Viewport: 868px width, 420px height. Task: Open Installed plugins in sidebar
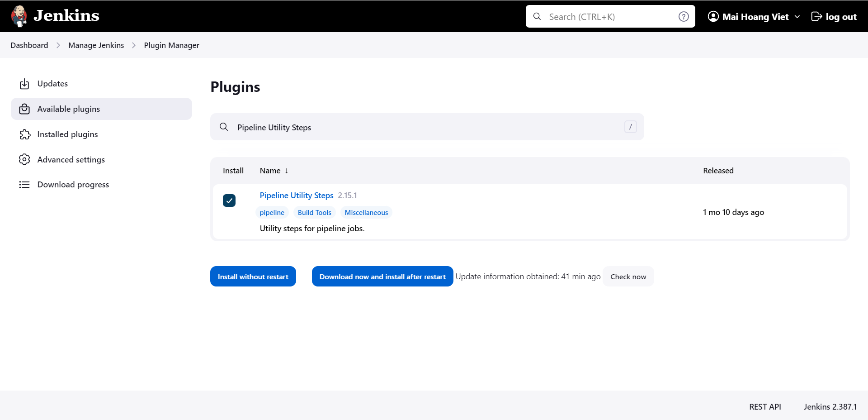(x=101, y=134)
